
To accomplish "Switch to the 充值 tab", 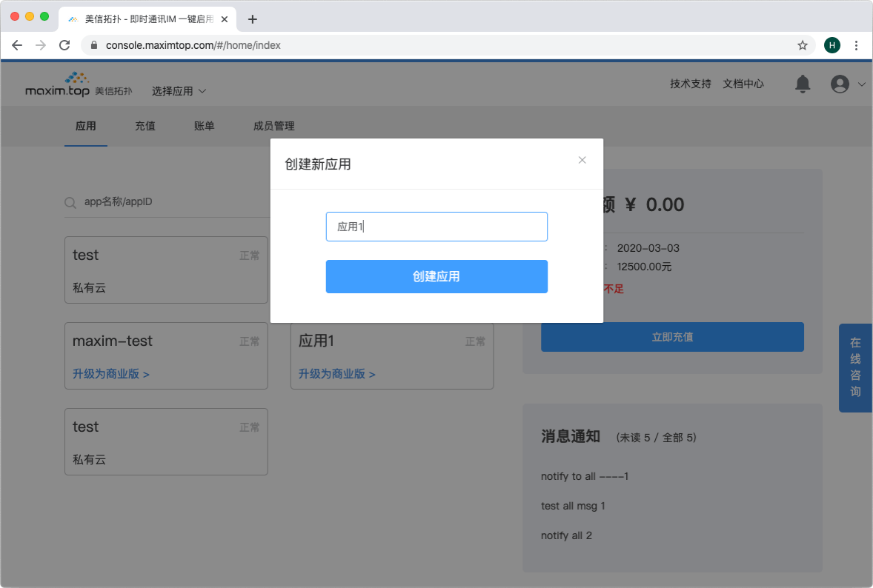I will (145, 126).
